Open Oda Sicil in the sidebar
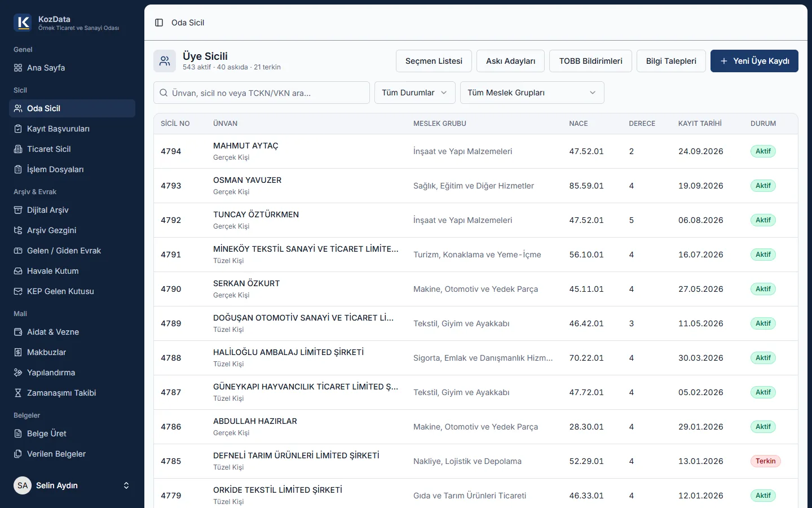This screenshot has width=812, height=508. click(72, 108)
